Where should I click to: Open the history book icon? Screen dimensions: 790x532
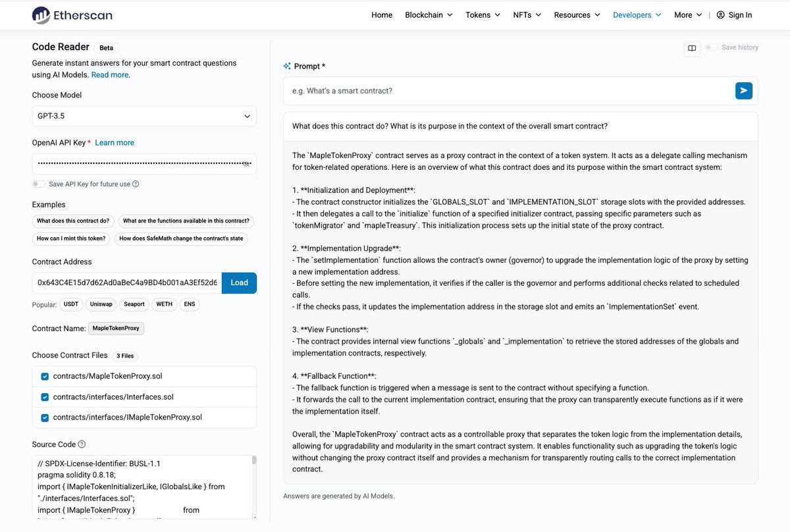coord(692,48)
